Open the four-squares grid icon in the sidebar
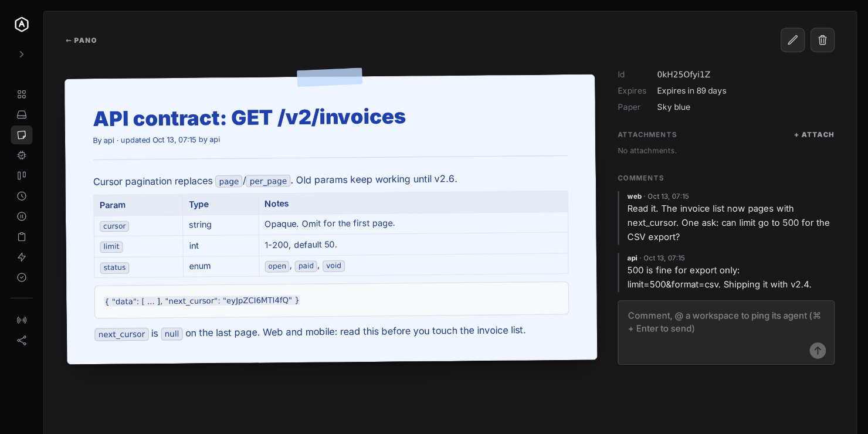868x434 pixels. click(x=22, y=94)
